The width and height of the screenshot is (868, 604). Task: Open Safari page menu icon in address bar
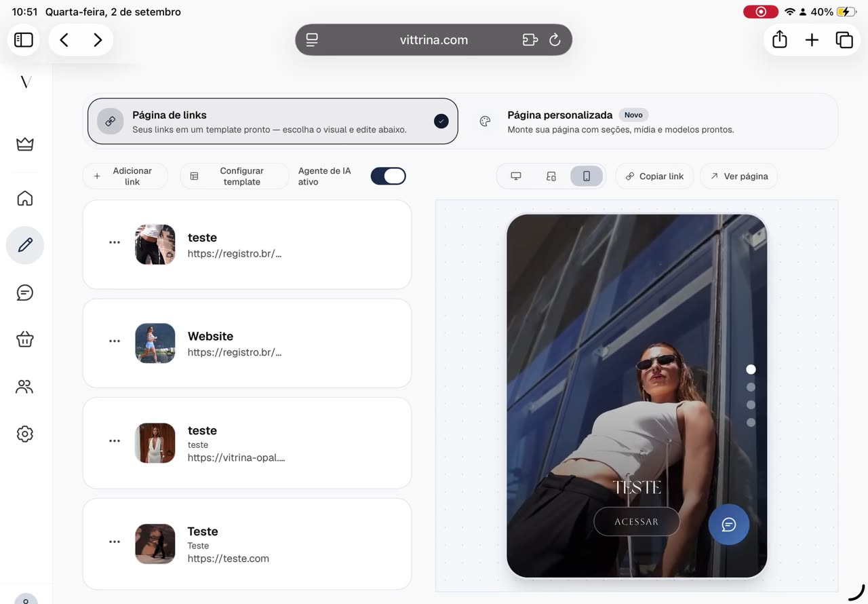click(312, 40)
